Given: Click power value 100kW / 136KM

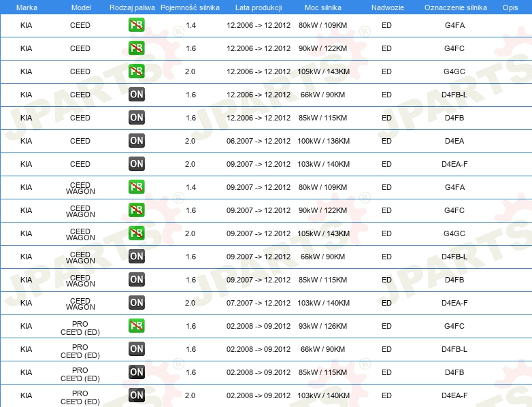Looking at the screenshot, I should pyautogui.click(x=323, y=141).
